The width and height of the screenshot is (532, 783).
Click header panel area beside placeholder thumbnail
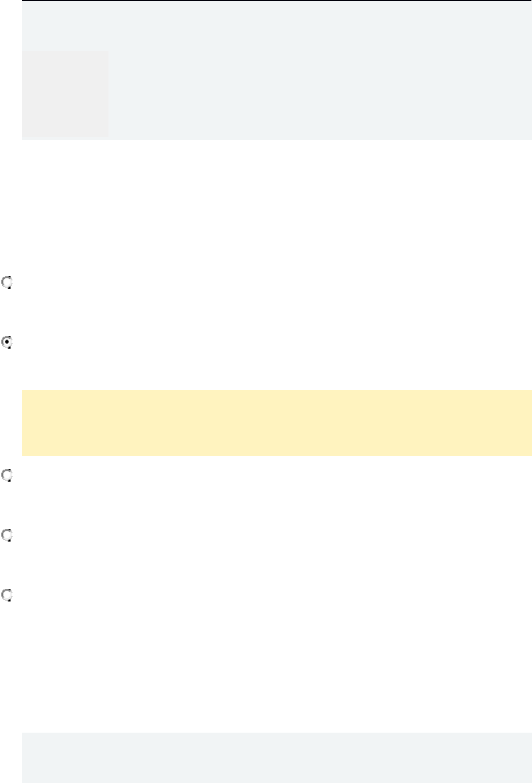pyautogui.click(x=320, y=94)
